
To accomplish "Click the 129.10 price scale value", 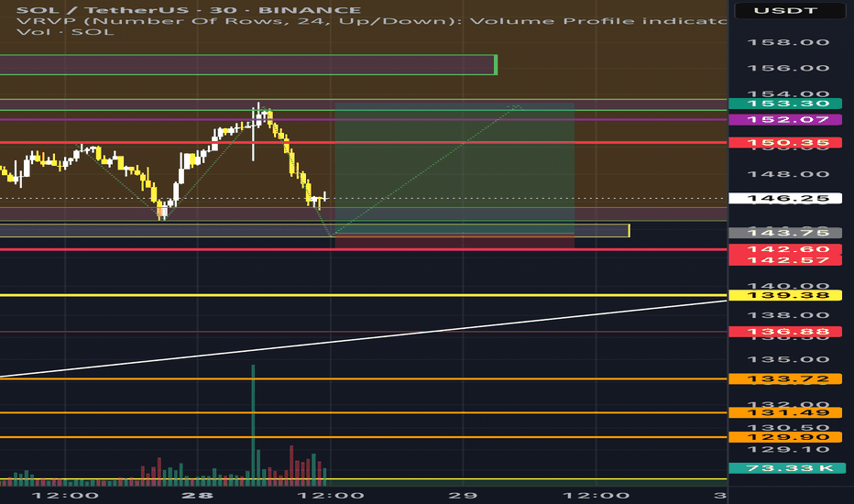I will [x=789, y=450].
